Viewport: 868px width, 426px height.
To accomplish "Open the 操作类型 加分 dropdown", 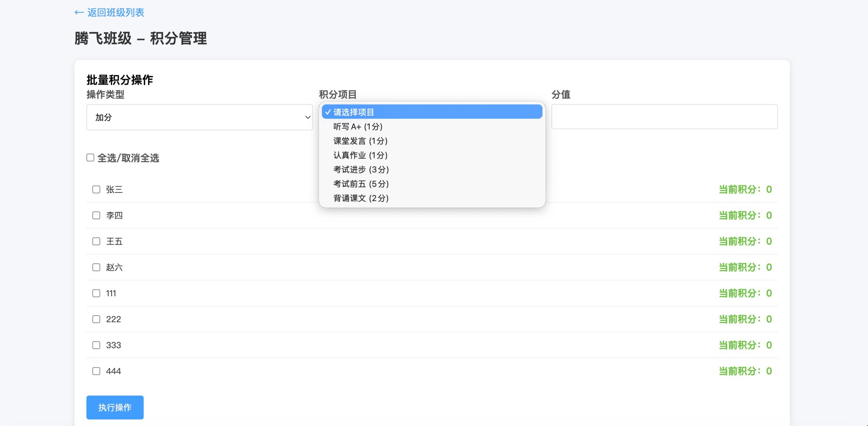I will tap(199, 117).
